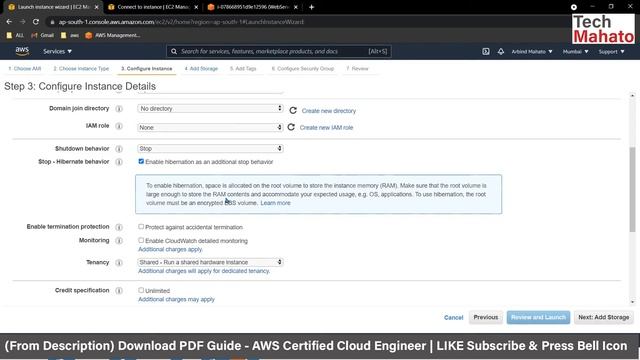Show info for Enable termination protection
Screen dimensions: 640x360
[119, 227]
